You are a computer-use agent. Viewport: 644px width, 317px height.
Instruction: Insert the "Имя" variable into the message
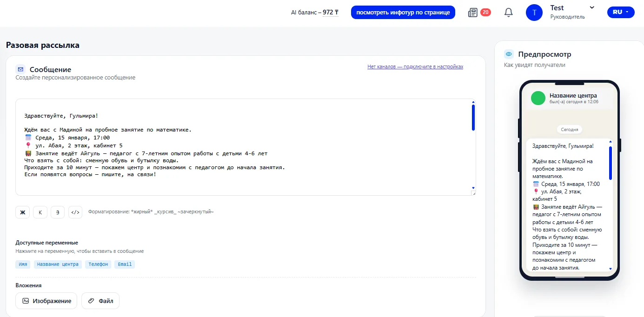point(23,264)
